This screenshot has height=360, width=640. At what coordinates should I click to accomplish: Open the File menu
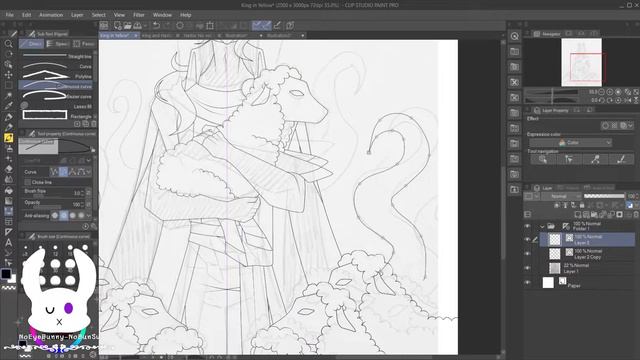pyautogui.click(x=9, y=15)
